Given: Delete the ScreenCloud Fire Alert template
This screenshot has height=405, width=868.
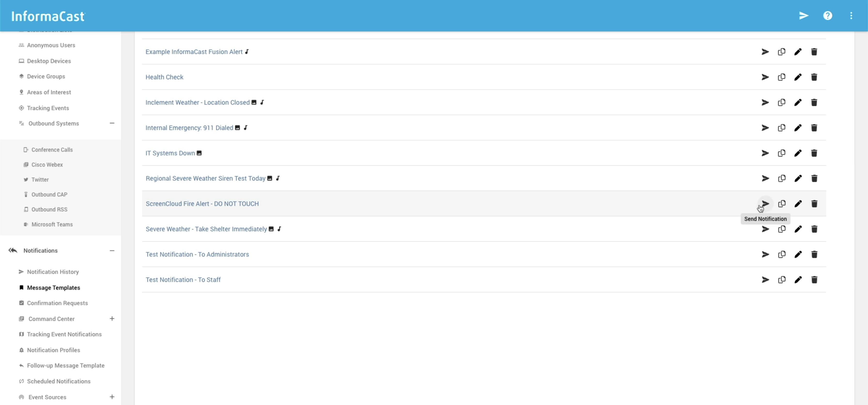Looking at the screenshot, I should coord(814,204).
